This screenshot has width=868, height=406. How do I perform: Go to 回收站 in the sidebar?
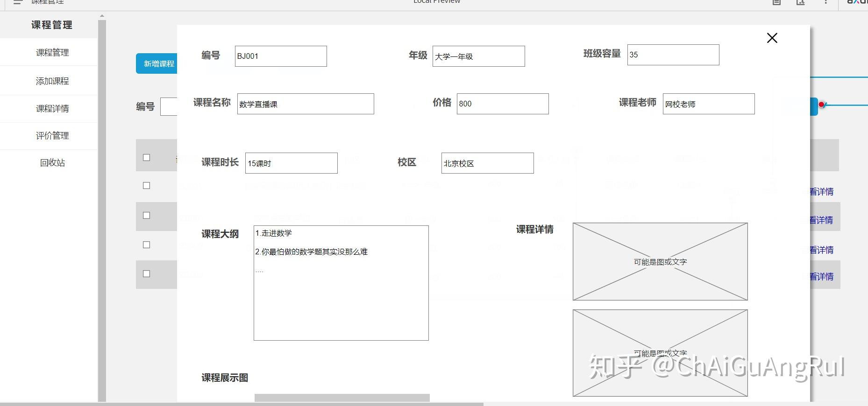tap(52, 162)
